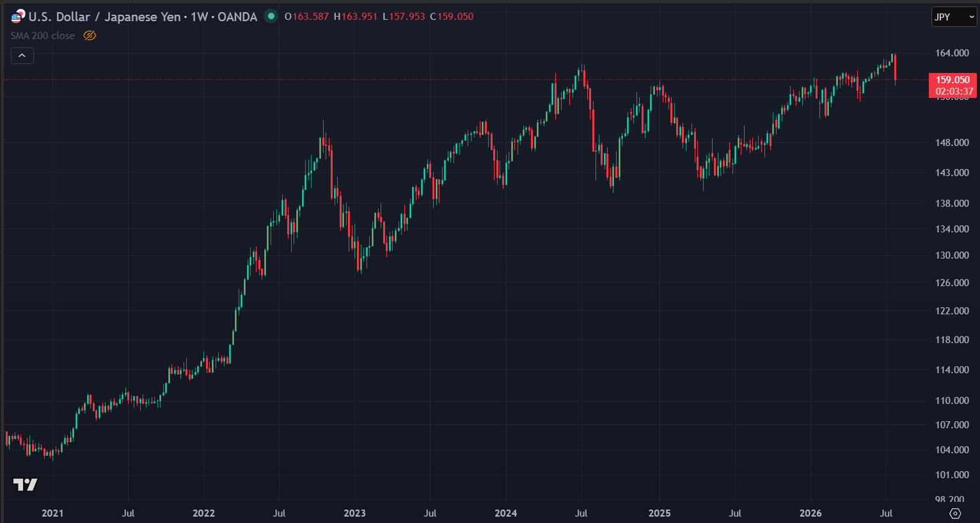Screen dimensions: 980x523
Task: Click the Jul label between 2022 and 2023
Action: pyautogui.click(x=279, y=513)
